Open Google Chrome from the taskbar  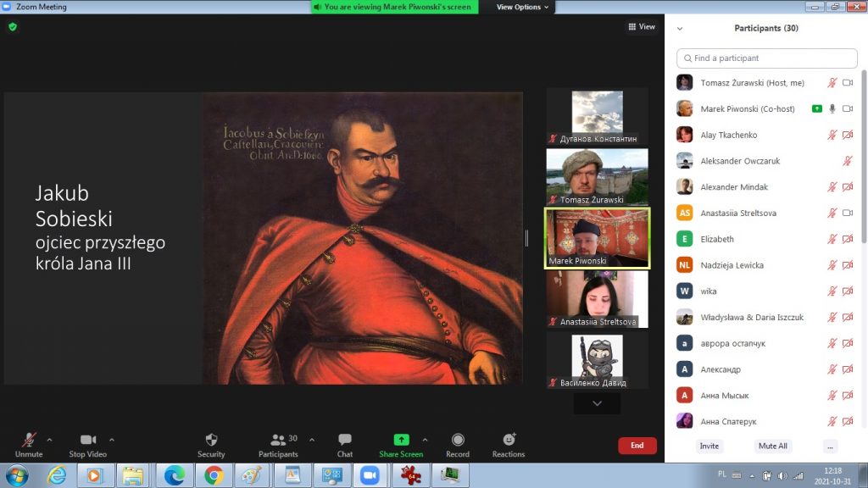pos(213,474)
